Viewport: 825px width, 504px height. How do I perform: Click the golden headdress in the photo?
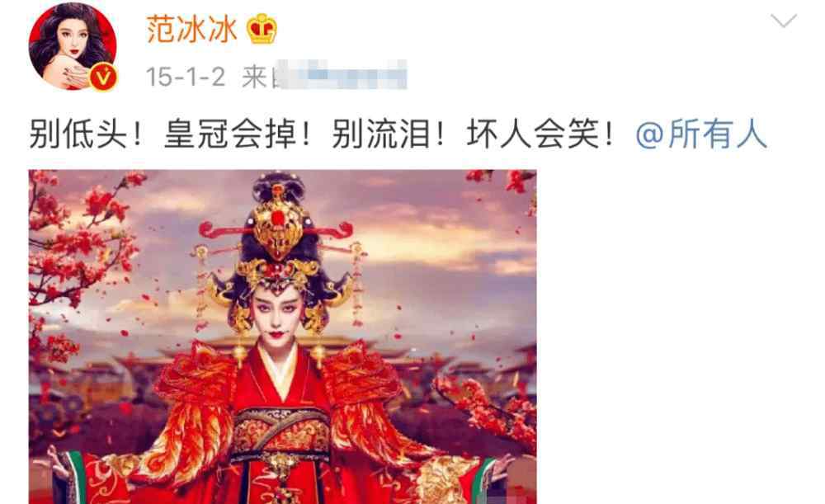279,247
